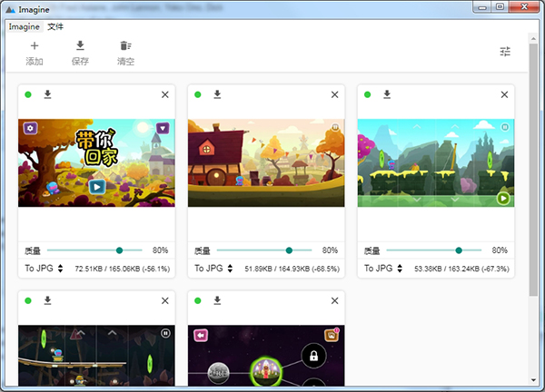Viewport: 545px width, 392px height.
Task: Click the Imagine app icon in title bar
Action: 10,10
